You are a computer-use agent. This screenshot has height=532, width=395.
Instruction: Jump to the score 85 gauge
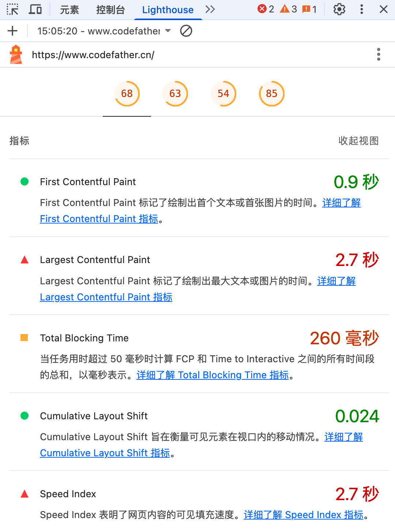(x=271, y=94)
